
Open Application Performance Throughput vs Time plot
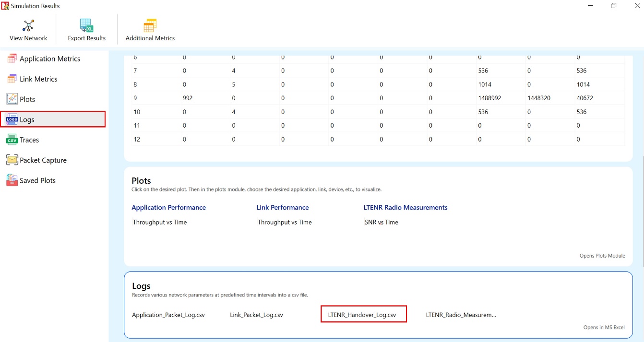160,223
